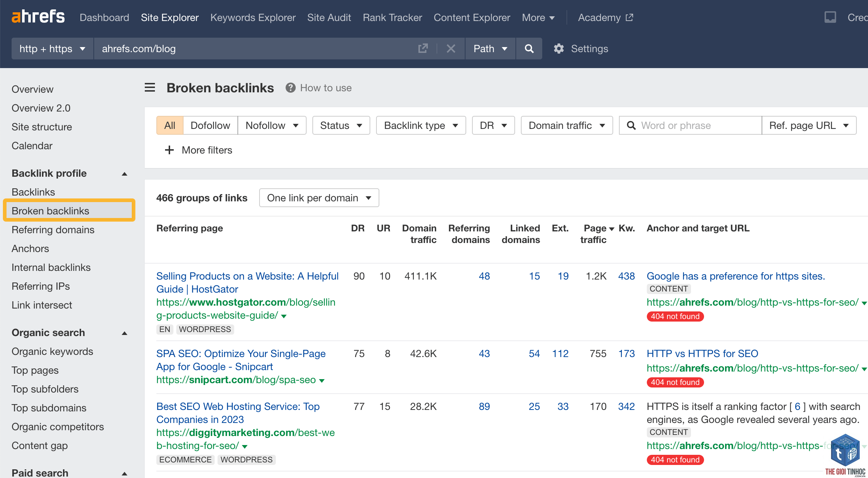Viewport: 868px width, 478px height.
Task: Open DR filter dropdown
Action: (x=493, y=125)
